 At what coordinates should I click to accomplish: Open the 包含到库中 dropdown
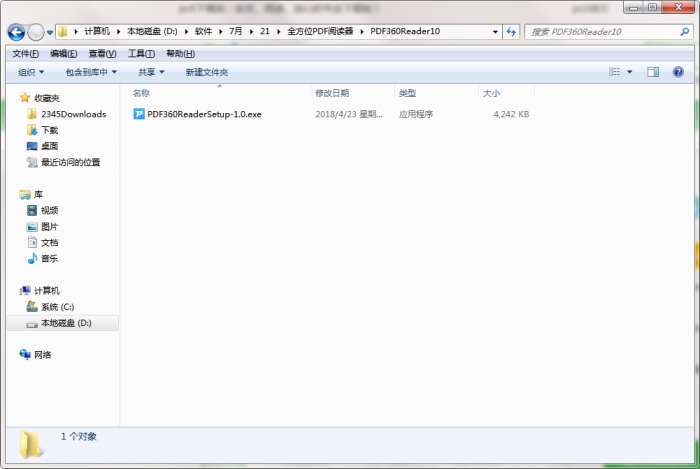point(91,72)
